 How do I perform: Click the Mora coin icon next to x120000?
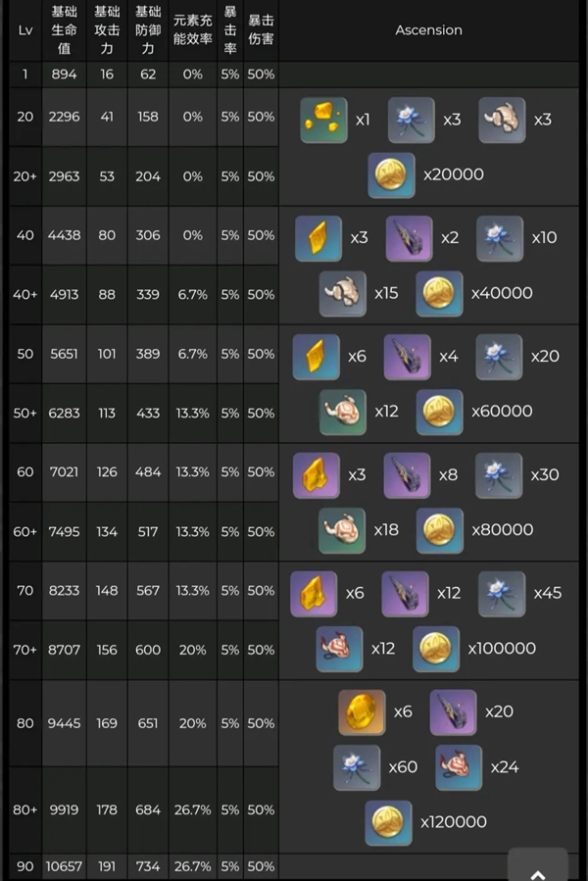388,822
